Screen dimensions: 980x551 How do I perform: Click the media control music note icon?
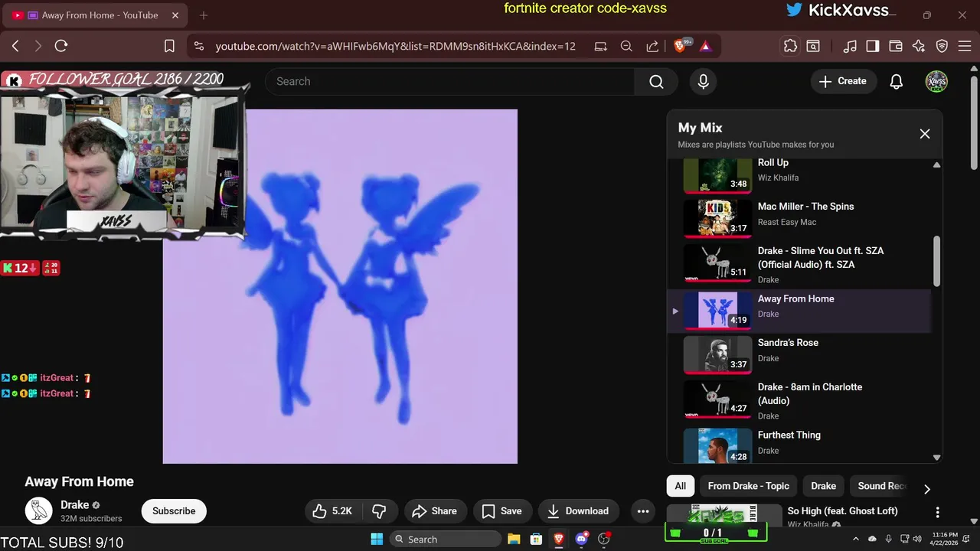(850, 46)
